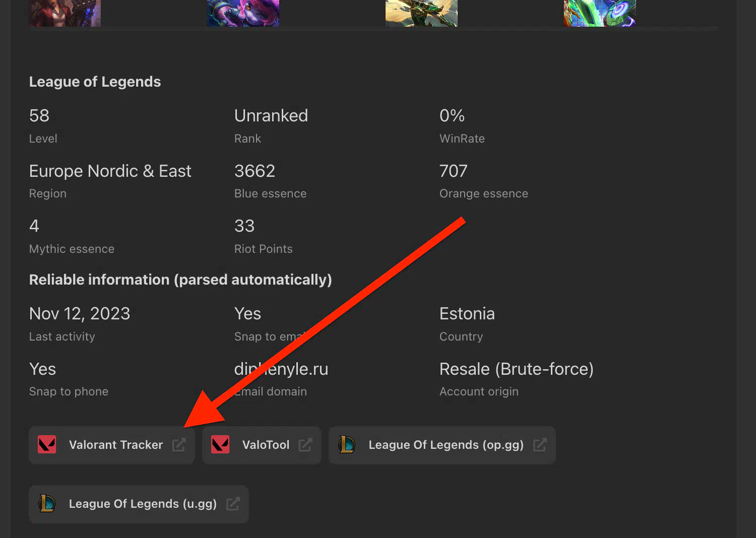Select the fourth champion skin thumbnail

[x=600, y=13]
